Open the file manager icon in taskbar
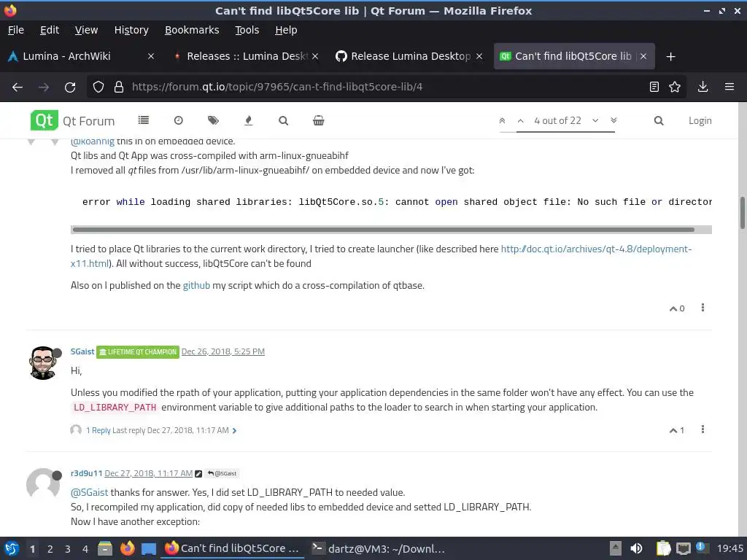The image size is (747, 560). coord(105,548)
